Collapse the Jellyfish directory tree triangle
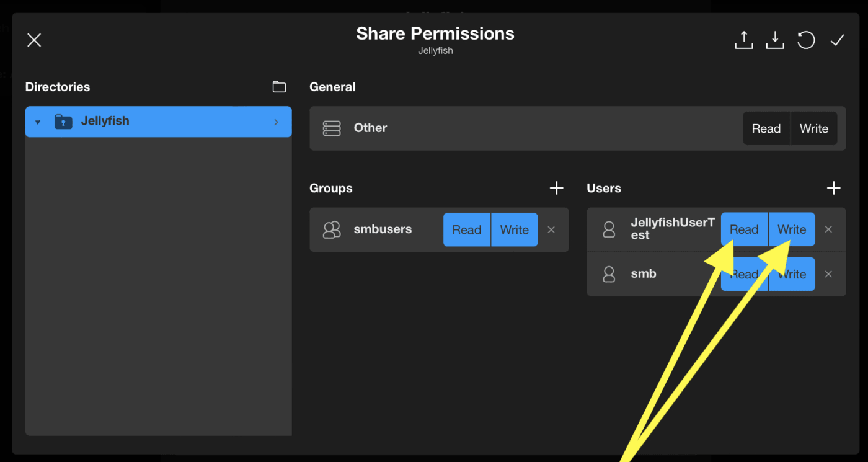The image size is (868, 462). pyautogui.click(x=38, y=122)
